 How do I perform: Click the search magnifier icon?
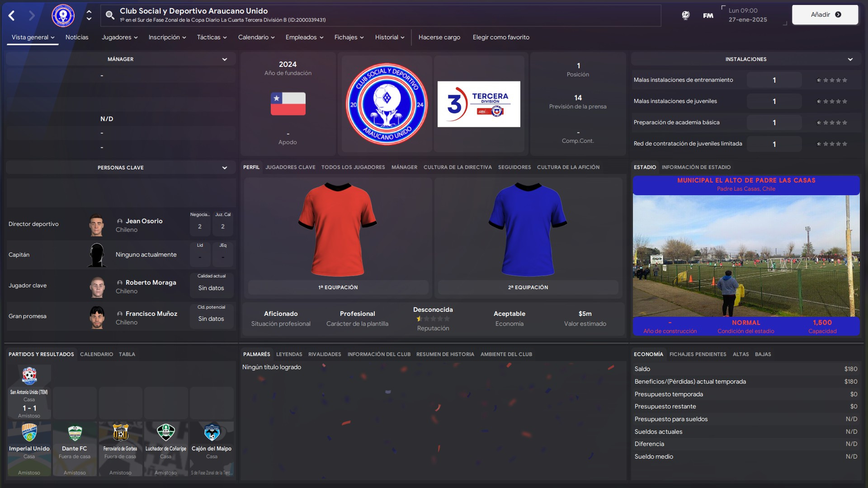pos(110,15)
